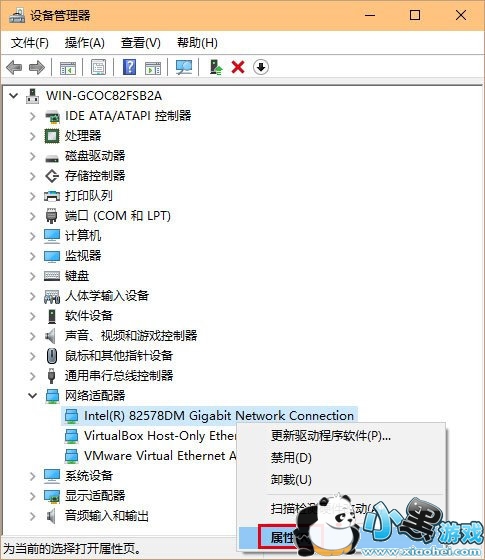
Task: Click the Forward arrow toolbar icon
Action: click(x=37, y=67)
